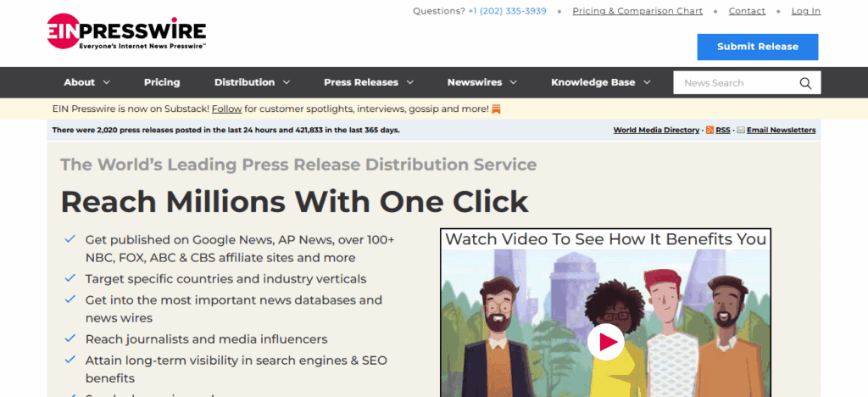Expand the Press Releases menu chevron
The height and width of the screenshot is (397, 868).
[x=409, y=82]
